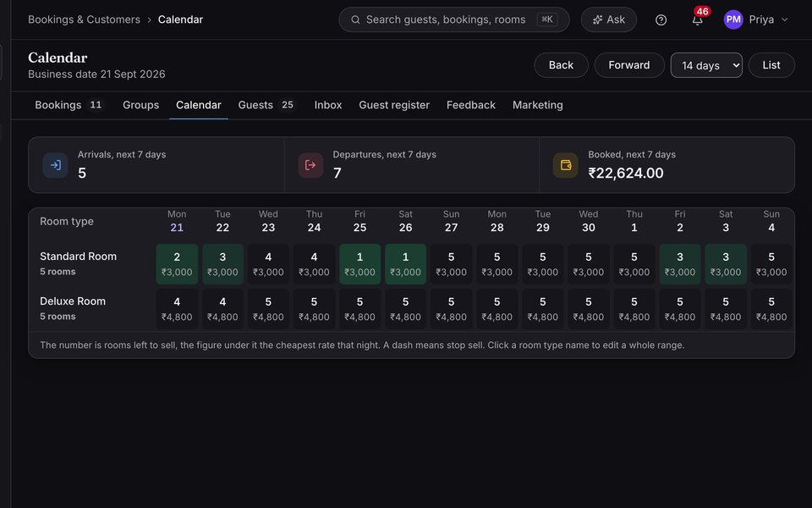Image resolution: width=812 pixels, height=508 pixels.
Task: Click Standard Room cell for Fri 2
Action: [x=680, y=264]
